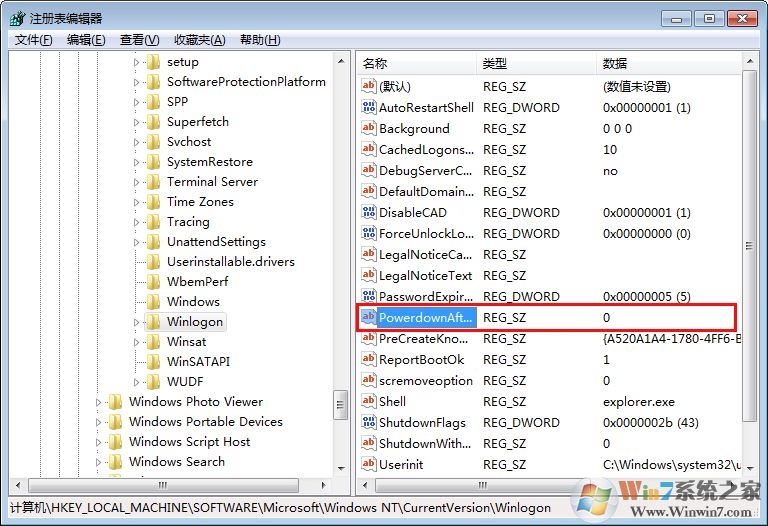
Task: Click the string icon beside PreCreateKno...
Action: [368, 338]
